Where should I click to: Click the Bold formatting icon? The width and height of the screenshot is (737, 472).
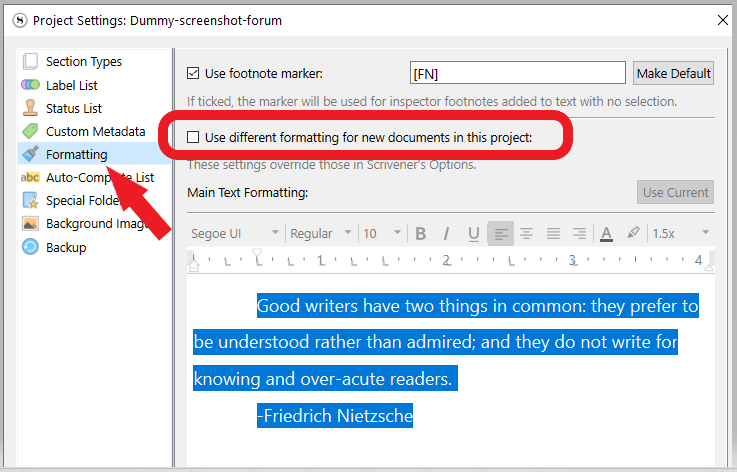421,233
